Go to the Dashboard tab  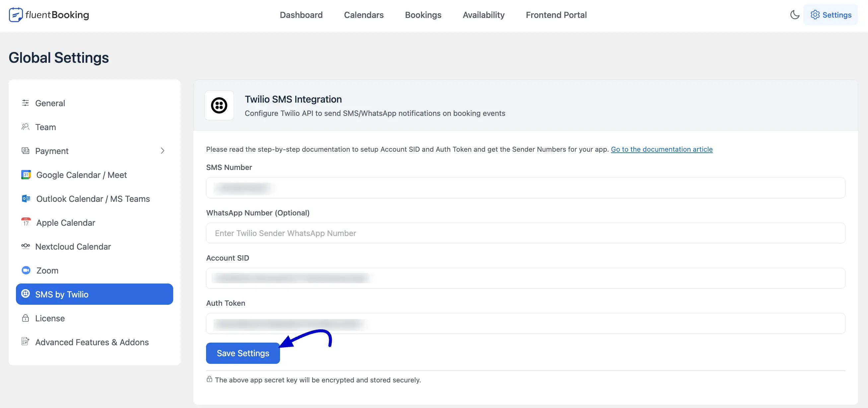click(301, 15)
